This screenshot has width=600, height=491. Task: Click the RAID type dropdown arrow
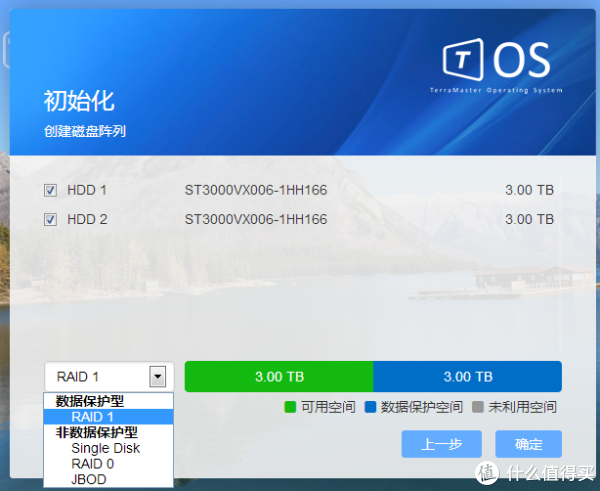coord(157,377)
